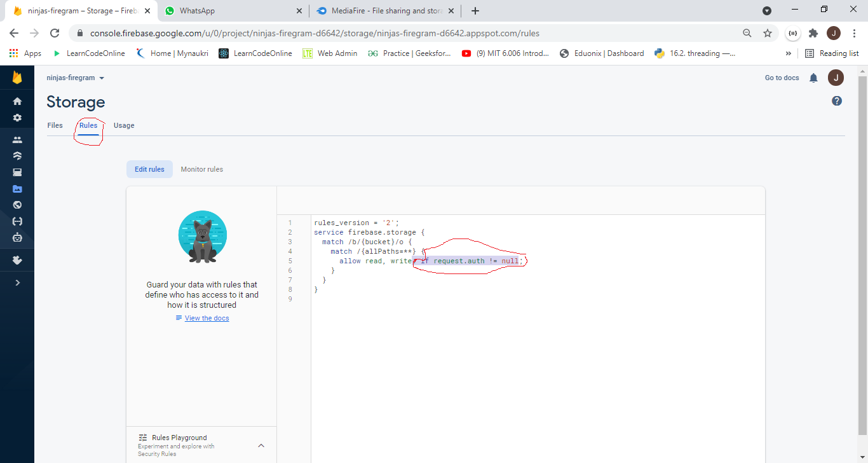Click the zoom magnifier icon in address bar
Screen dimensions: 868x463
point(747,33)
